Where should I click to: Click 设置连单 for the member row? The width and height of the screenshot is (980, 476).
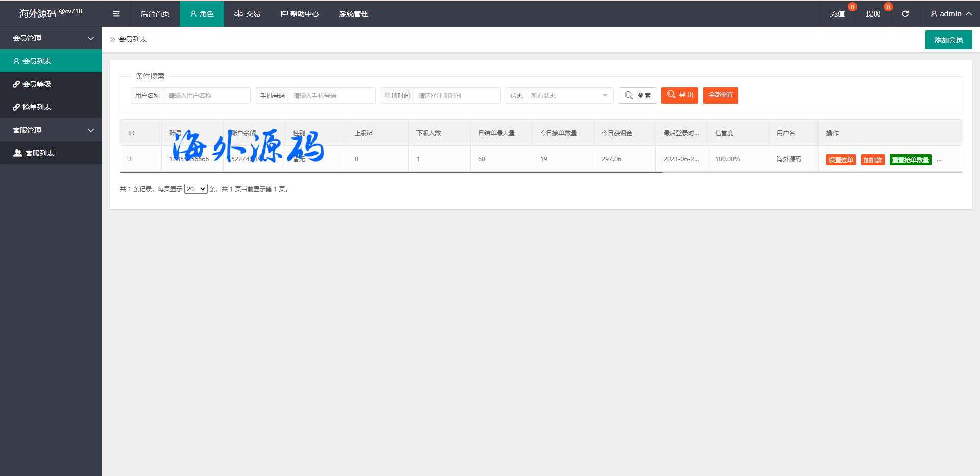(x=841, y=160)
